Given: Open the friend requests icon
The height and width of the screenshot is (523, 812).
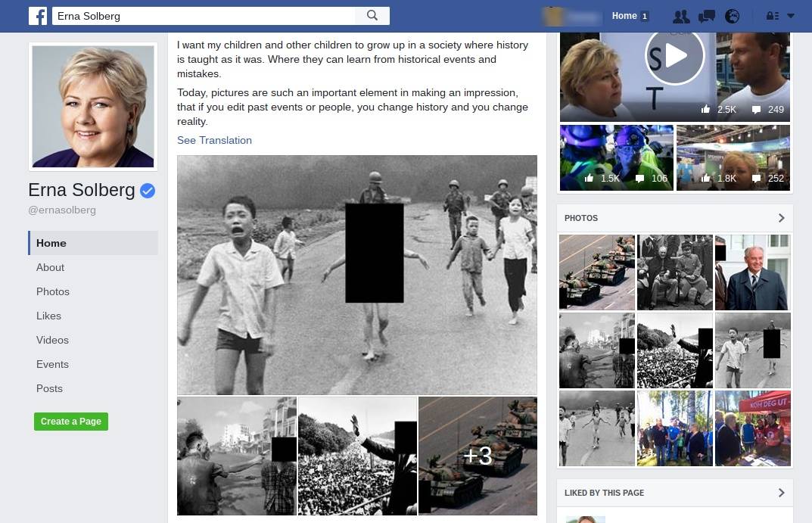Looking at the screenshot, I should (x=681, y=16).
